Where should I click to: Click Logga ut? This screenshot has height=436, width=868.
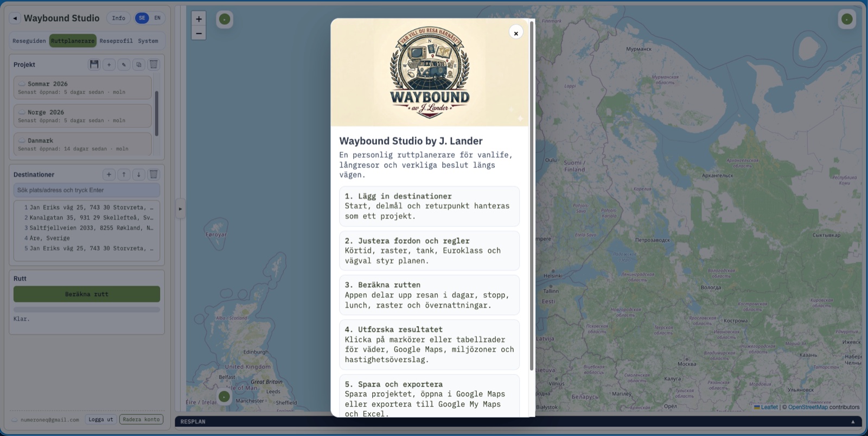tap(101, 420)
